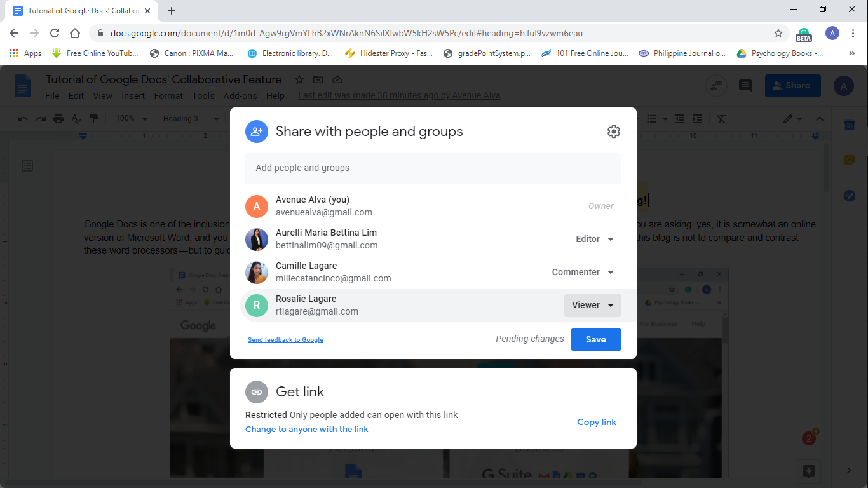Run the Spelling and grammar check tool
868x488 pixels.
[x=75, y=118]
